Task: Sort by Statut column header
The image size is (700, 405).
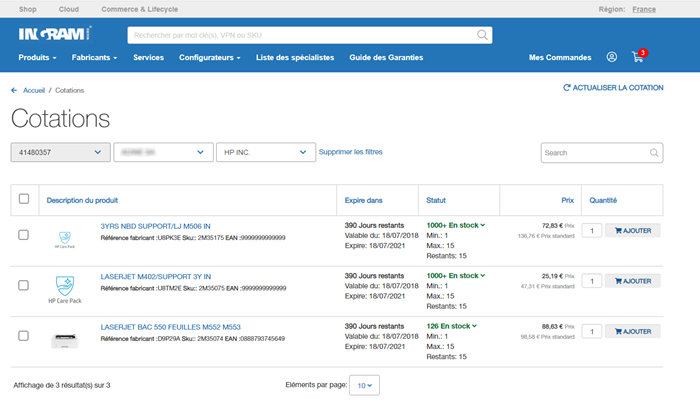Action: (x=436, y=200)
